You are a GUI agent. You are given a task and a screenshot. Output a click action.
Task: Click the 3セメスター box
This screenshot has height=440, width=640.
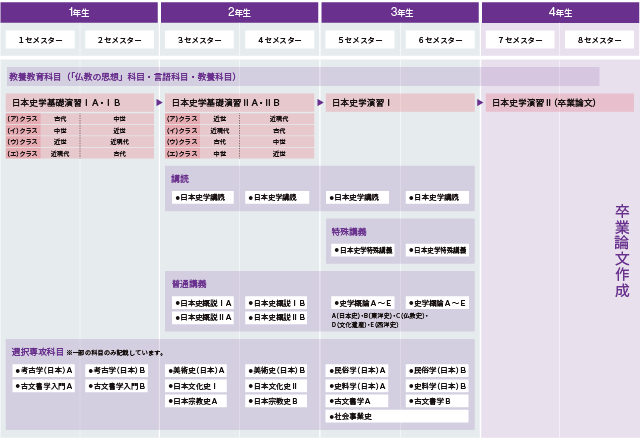(x=199, y=40)
